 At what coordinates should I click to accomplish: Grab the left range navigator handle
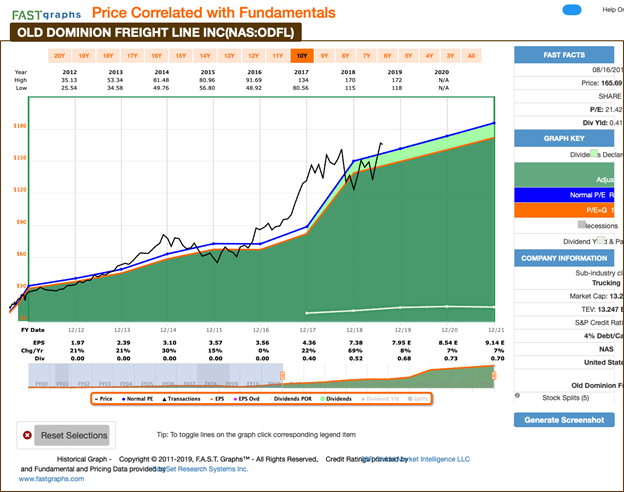coord(283,375)
